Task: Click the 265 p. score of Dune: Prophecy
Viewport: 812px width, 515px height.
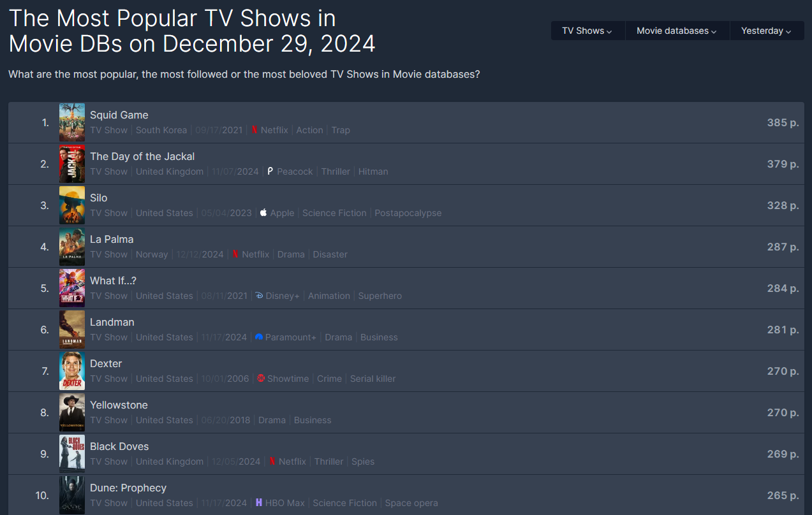Action: (783, 495)
